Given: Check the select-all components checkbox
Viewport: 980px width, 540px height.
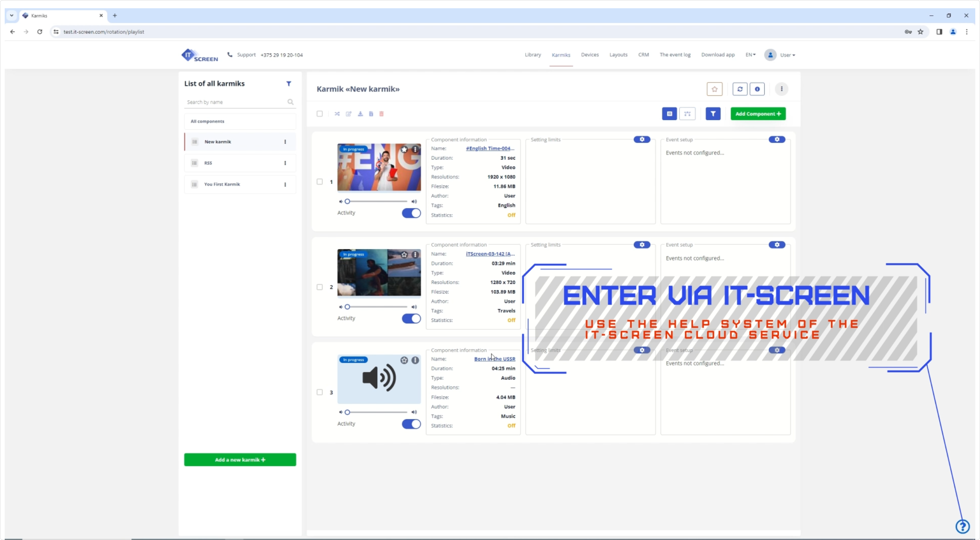Looking at the screenshot, I should click(319, 114).
